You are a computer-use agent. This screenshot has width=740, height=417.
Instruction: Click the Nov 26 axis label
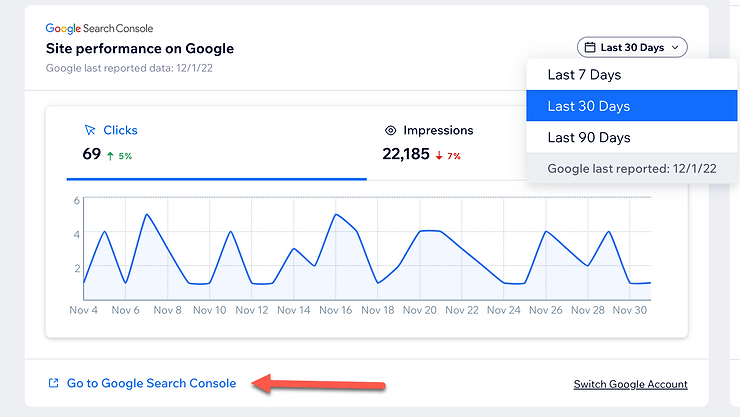[546, 310]
